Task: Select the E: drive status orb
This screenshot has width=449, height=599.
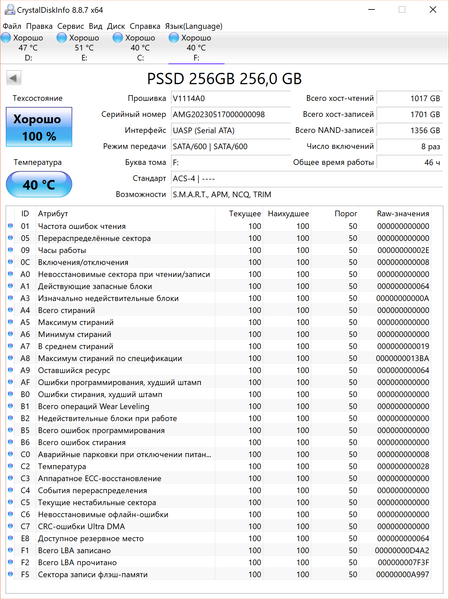Action: [62, 38]
